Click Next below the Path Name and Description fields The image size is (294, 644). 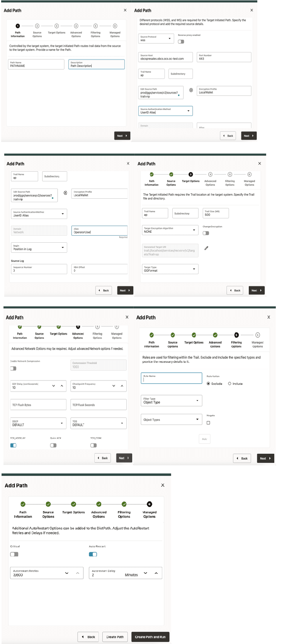[122, 136]
